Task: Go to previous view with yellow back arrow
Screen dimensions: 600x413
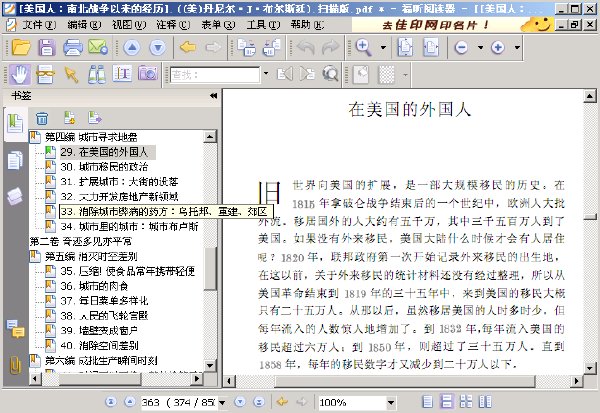Action: (188, 47)
